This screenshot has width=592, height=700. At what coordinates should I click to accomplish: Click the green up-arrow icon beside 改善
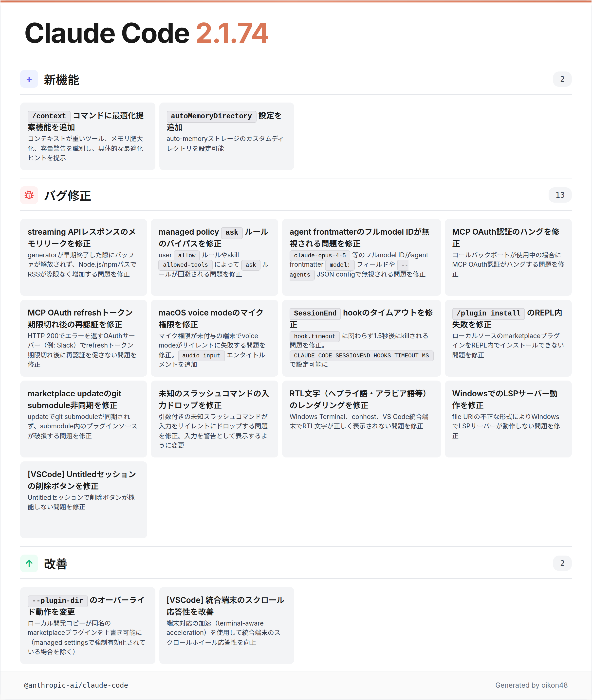(29, 563)
